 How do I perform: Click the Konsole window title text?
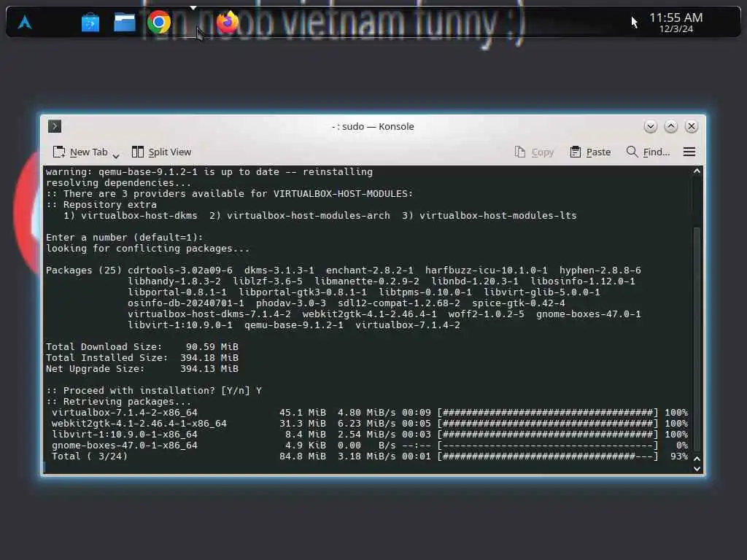[x=373, y=126]
